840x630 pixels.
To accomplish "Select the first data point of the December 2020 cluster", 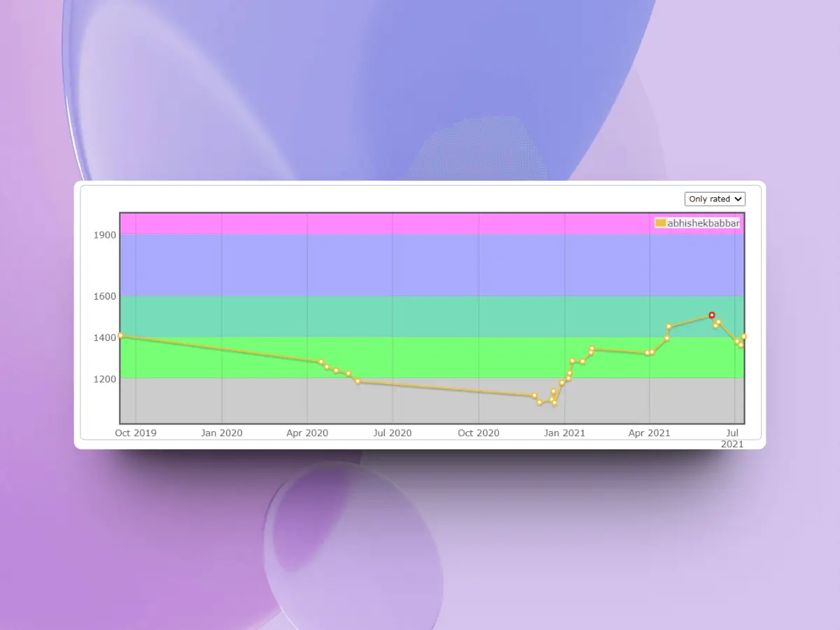I will 535,395.
